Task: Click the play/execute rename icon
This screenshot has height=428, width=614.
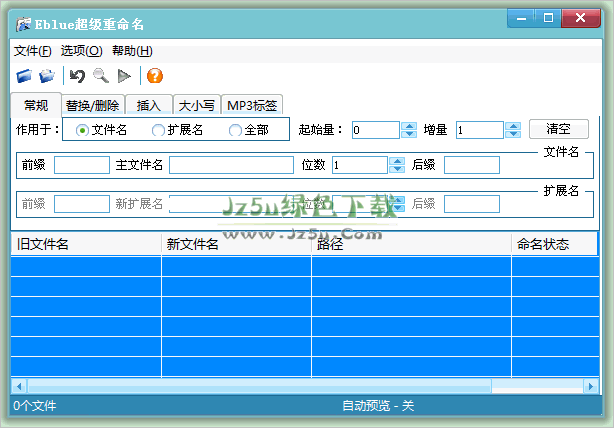Action: [x=125, y=76]
